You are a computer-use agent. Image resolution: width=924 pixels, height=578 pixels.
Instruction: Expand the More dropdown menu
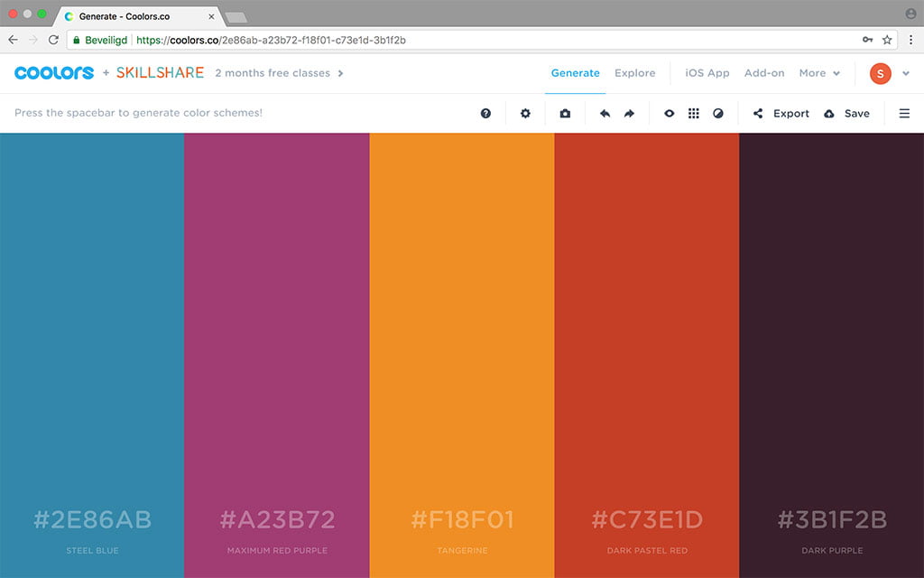(x=819, y=73)
